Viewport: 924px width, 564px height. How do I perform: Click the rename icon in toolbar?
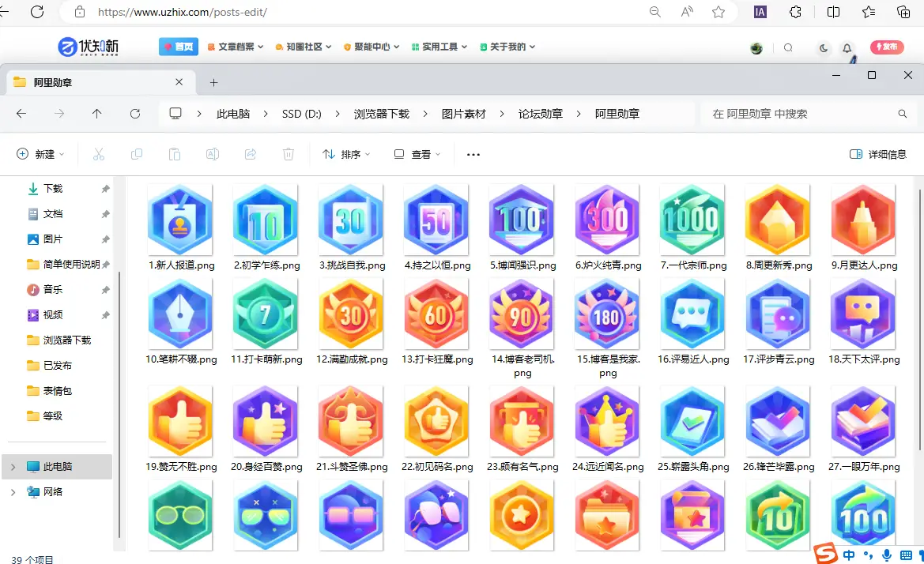coord(213,154)
